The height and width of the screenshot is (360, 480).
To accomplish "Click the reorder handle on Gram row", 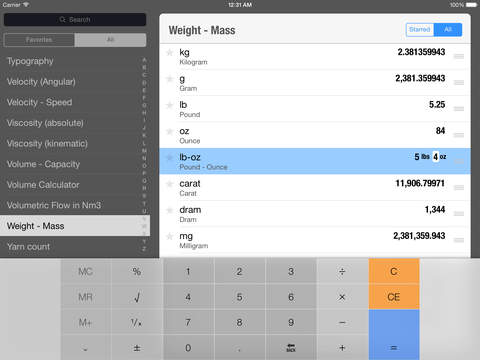I will [x=459, y=82].
